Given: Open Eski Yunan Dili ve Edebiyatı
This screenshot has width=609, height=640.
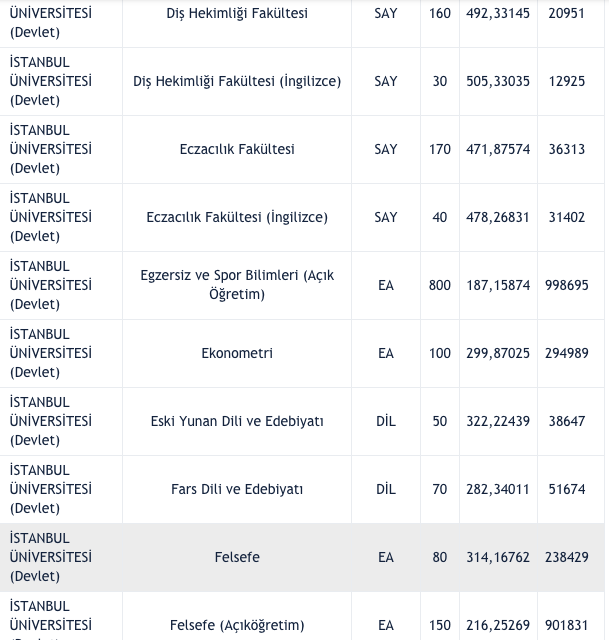Looking at the screenshot, I should point(237,421).
